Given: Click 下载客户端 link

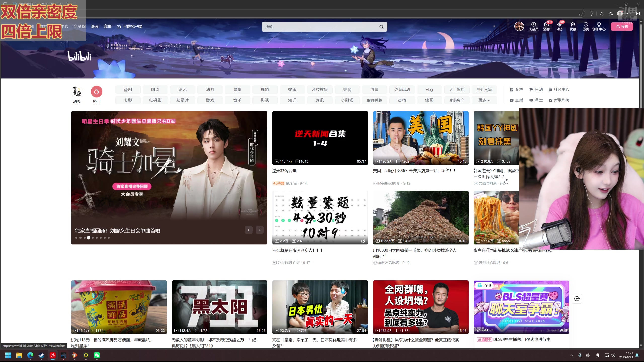Looking at the screenshot, I should click(x=129, y=27).
